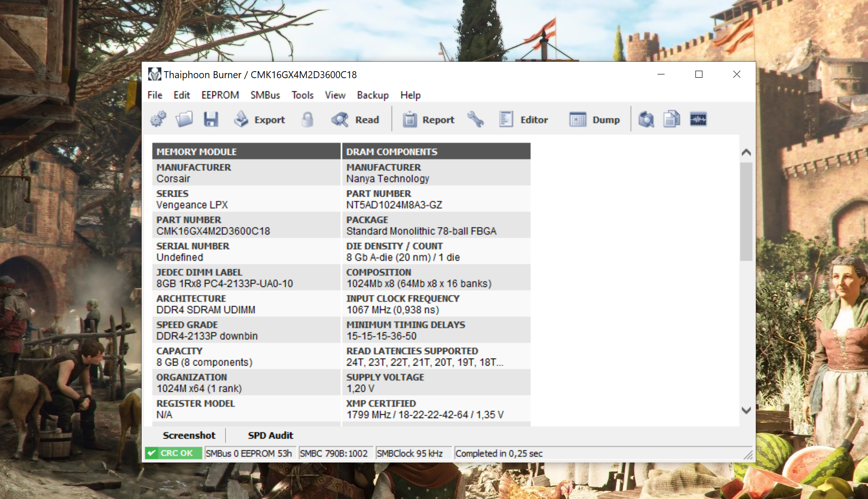
Task: Click the DRAM COMPONENTS column header
Action: pyautogui.click(x=436, y=152)
